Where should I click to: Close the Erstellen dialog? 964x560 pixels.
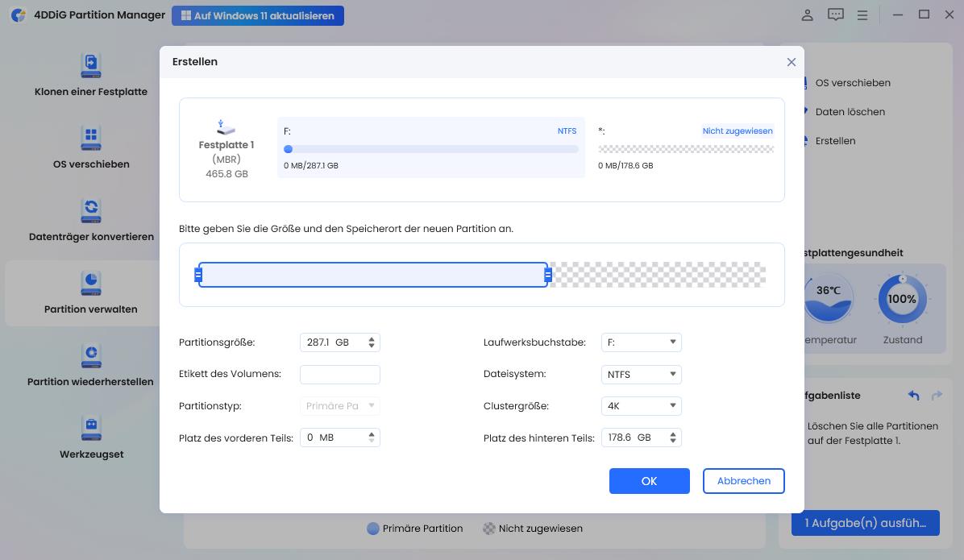(791, 62)
